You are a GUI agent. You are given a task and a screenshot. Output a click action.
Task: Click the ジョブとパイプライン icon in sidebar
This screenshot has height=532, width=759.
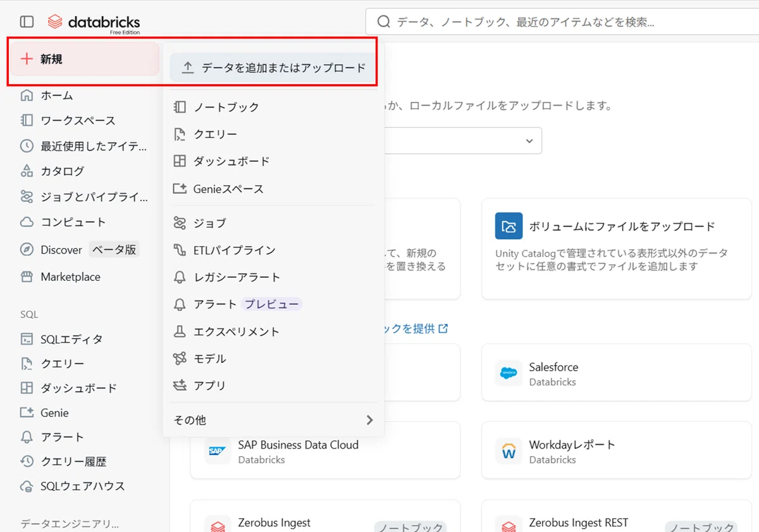27,197
